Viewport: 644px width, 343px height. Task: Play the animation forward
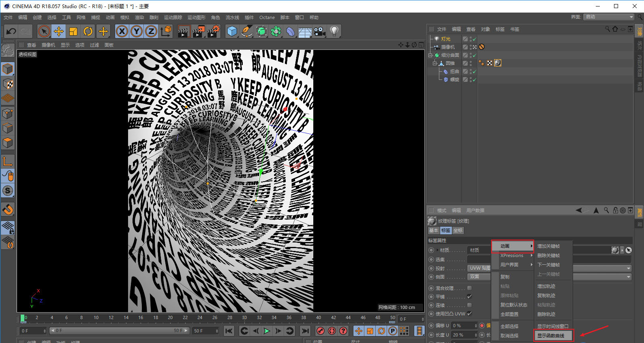point(267,331)
